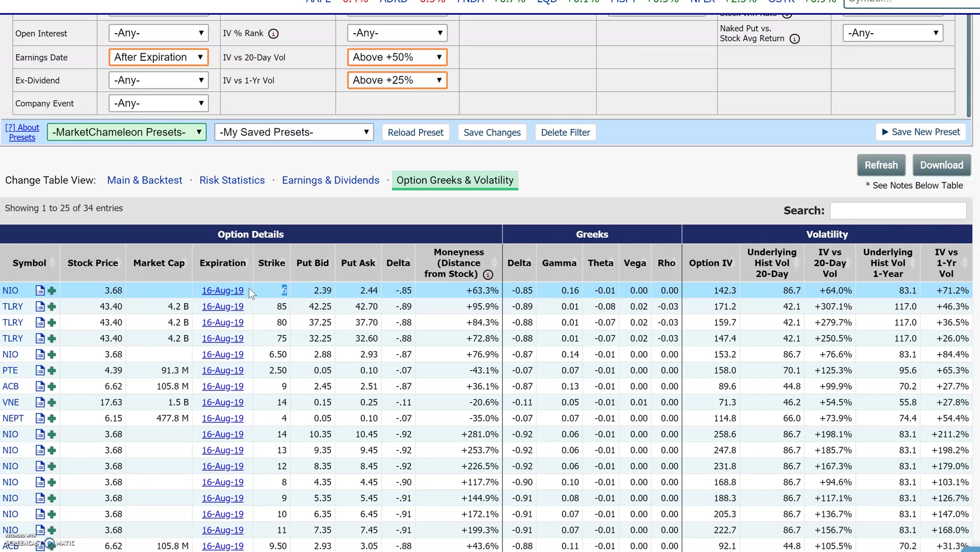Screen dimensions: 980x552
Task: Download the table data
Action: click(941, 165)
